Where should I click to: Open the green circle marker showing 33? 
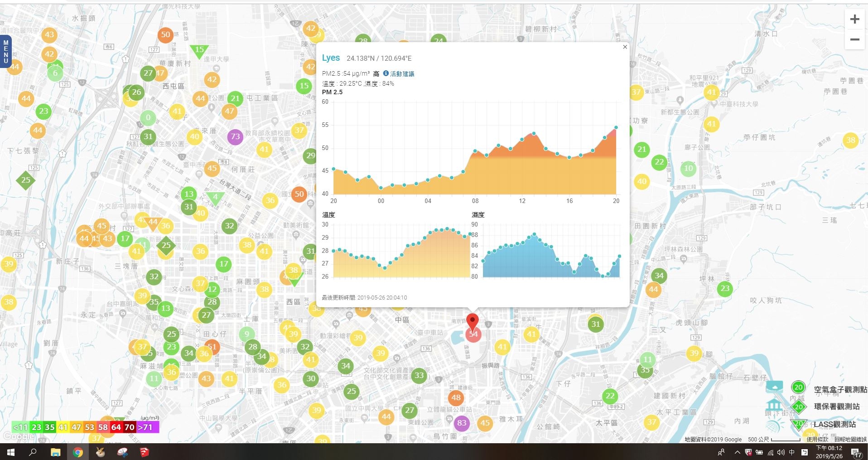tap(419, 375)
